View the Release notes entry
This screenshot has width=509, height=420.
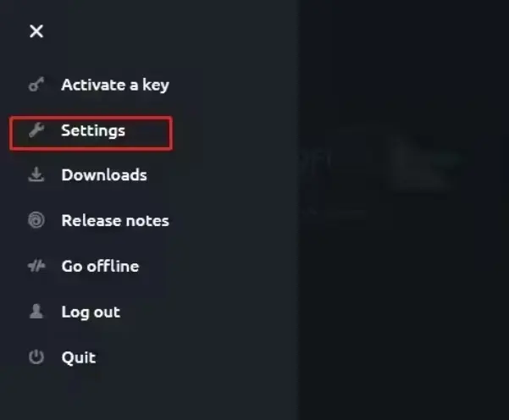pyautogui.click(x=99, y=220)
